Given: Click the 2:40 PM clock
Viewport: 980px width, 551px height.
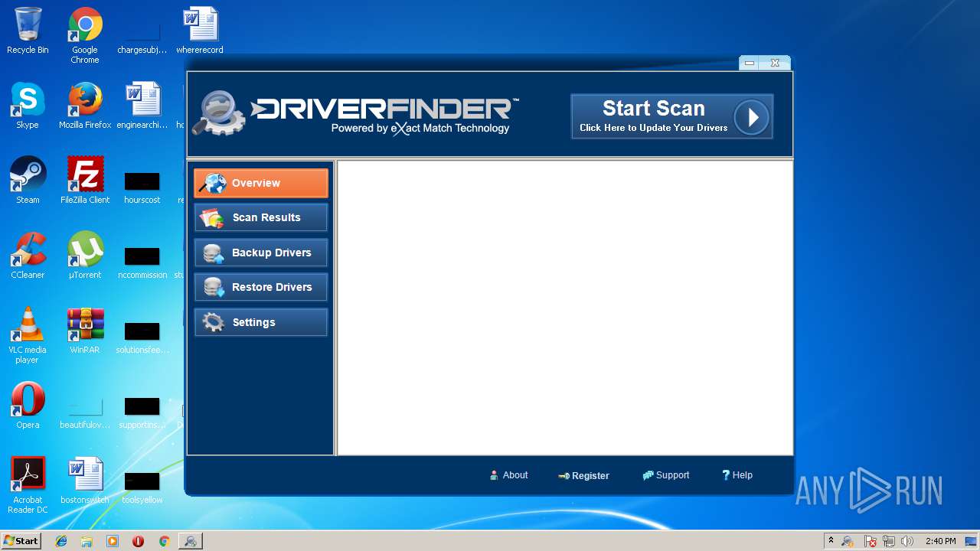Looking at the screenshot, I should tap(940, 541).
